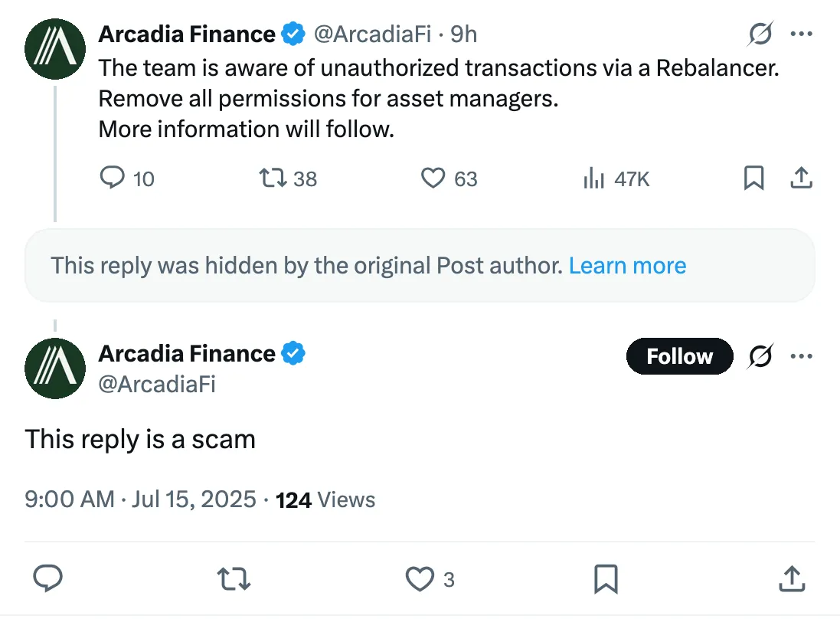Like the scam warning post with 3 likes
The image size is (840, 619).
[x=430, y=579]
